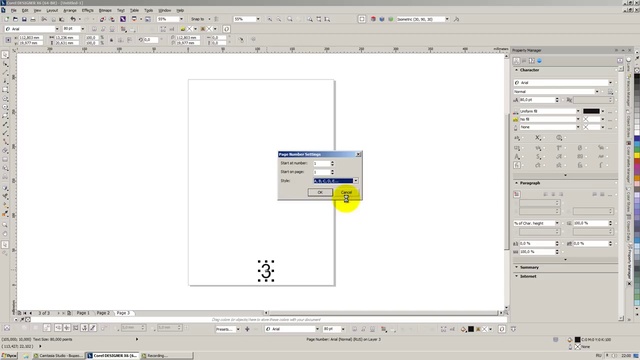Open Arial font dropdown in Property Manager

[610, 82]
